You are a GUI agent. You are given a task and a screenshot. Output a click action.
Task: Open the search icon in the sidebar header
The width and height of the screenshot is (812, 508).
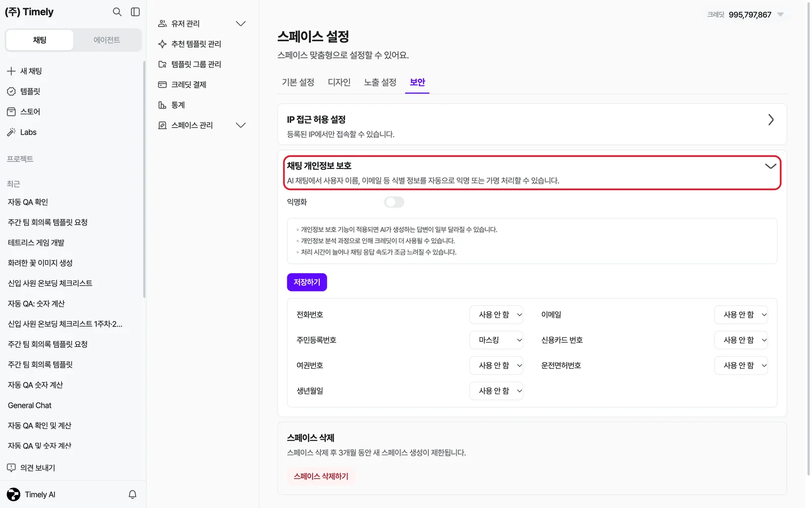[117, 12]
